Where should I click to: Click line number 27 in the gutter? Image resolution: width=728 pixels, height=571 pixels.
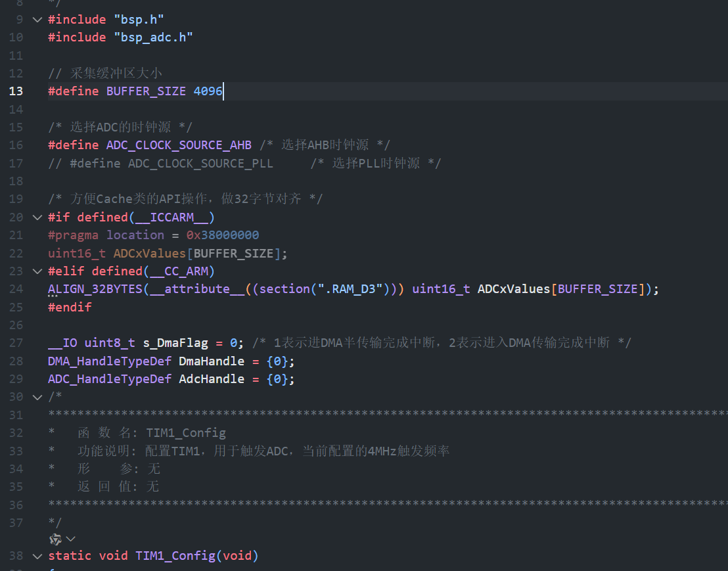[16, 342]
